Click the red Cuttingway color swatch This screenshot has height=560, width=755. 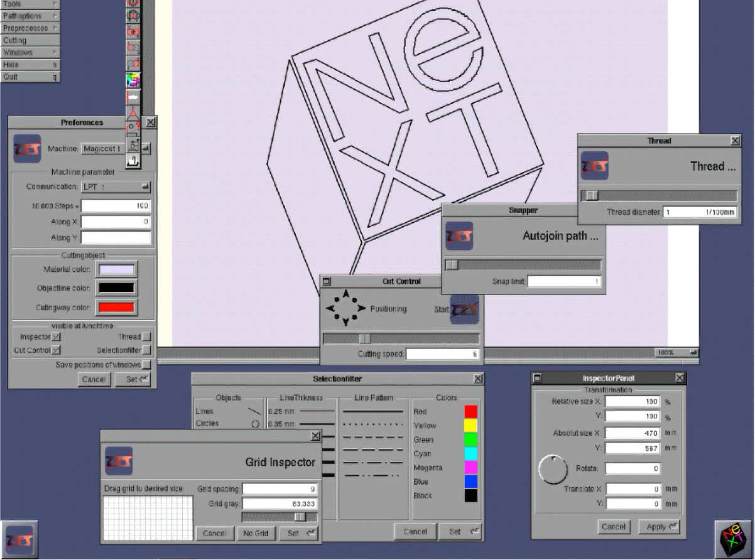(x=115, y=308)
